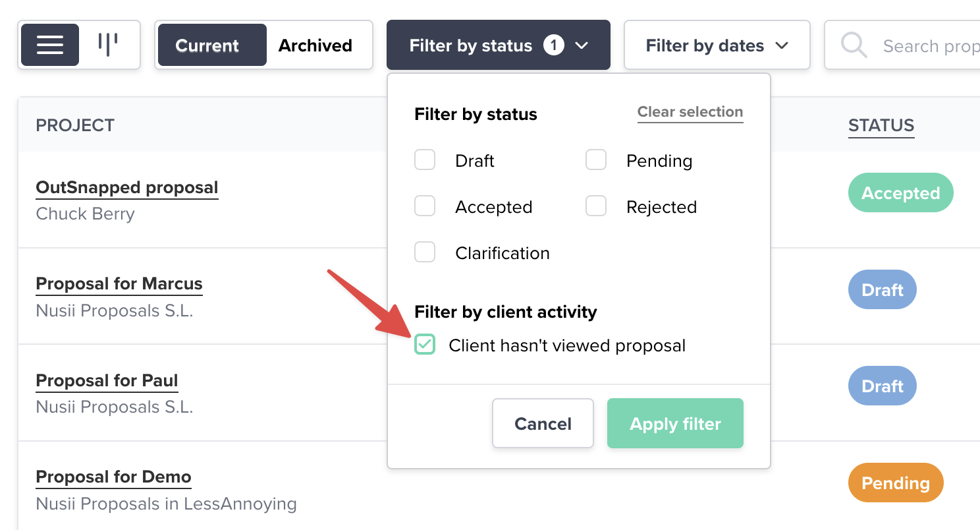Check the Draft status checkbox
The width and height of the screenshot is (980, 530).
click(425, 160)
